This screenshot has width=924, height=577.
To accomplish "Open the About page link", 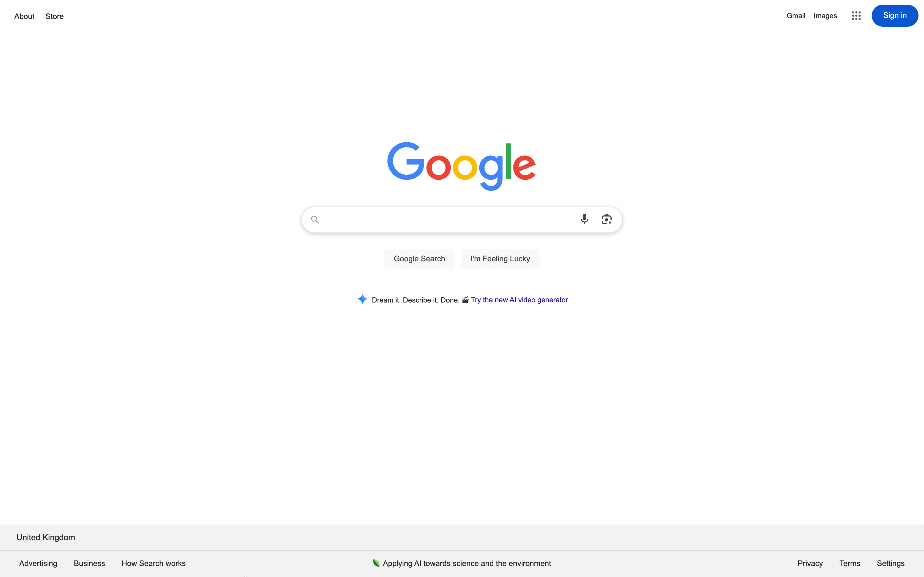I will (x=24, y=16).
